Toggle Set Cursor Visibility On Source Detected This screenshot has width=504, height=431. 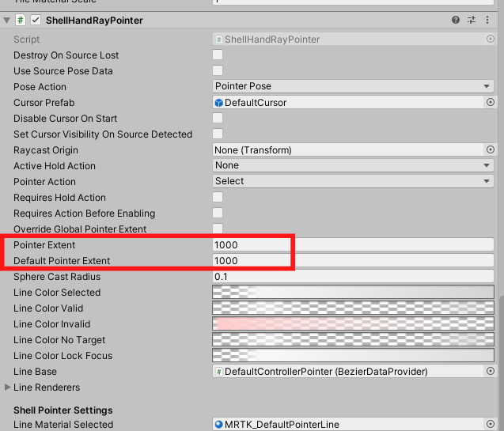coord(218,134)
